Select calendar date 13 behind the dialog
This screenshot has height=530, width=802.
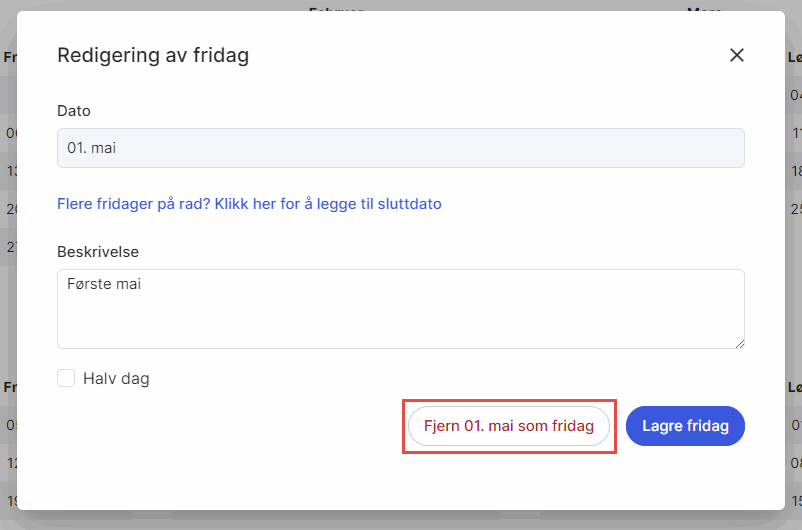coord(10,171)
